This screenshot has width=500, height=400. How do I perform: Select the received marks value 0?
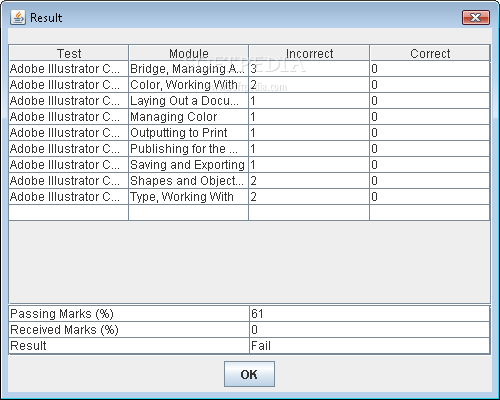tap(370, 330)
